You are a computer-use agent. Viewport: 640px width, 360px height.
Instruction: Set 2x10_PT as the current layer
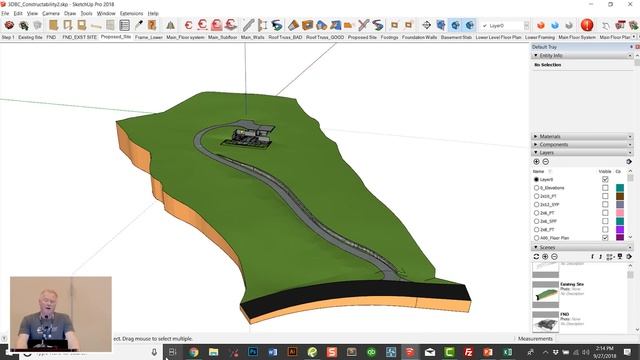coord(536,196)
